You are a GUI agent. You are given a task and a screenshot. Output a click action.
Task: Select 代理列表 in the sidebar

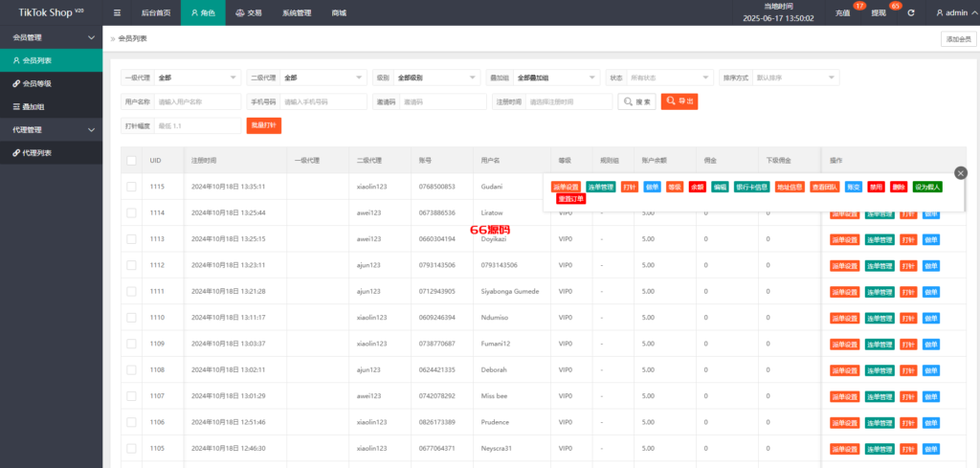tap(52, 153)
